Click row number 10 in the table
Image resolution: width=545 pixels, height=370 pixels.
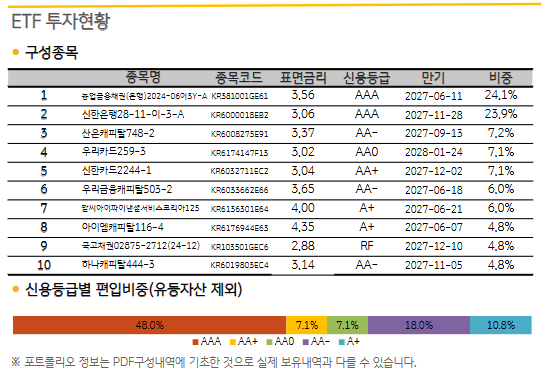pos(44,265)
